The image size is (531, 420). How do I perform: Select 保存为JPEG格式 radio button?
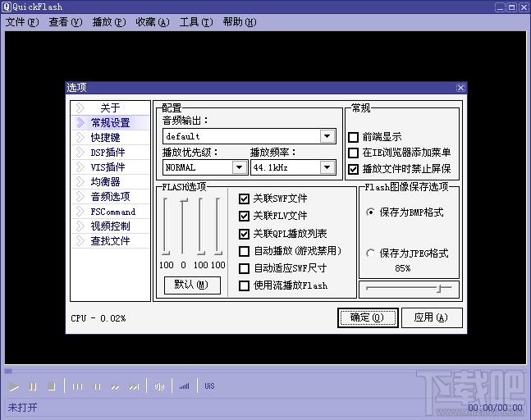(370, 253)
